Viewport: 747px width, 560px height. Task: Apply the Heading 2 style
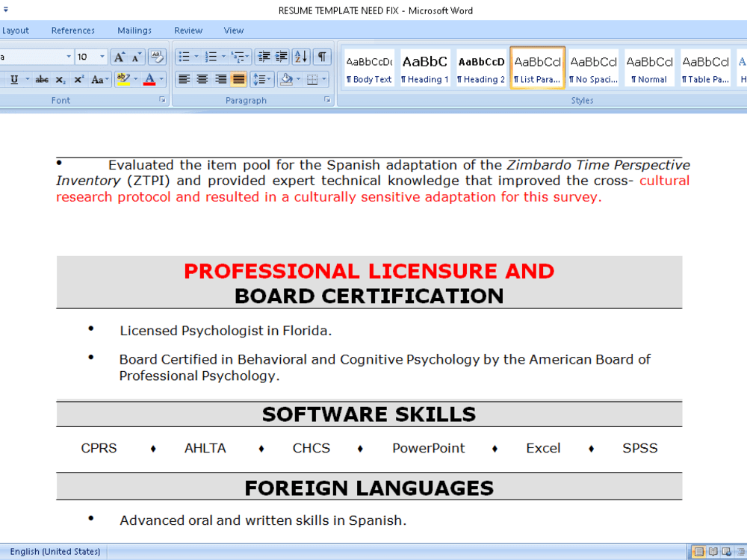coord(481,68)
